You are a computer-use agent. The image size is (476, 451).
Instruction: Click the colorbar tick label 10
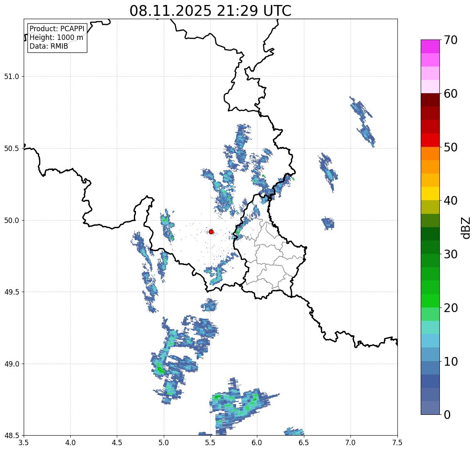click(451, 362)
